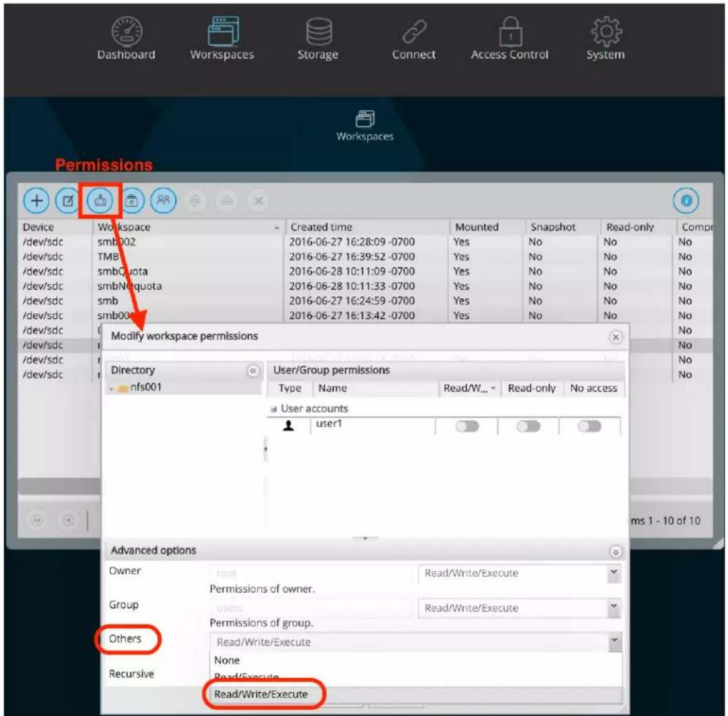Sort by the Read-only column header
This screenshot has height=716, width=728.
638,227
